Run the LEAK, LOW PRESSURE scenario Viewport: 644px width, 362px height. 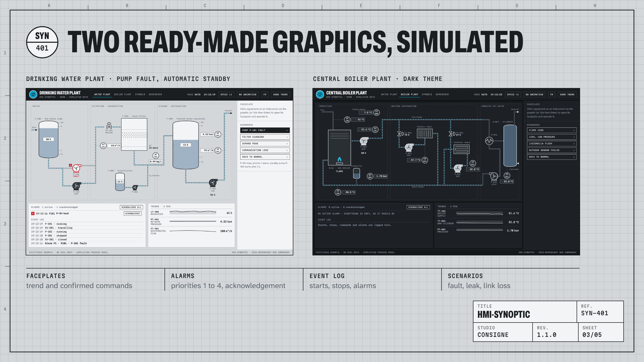pyautogui.click(x=552, y=137)
